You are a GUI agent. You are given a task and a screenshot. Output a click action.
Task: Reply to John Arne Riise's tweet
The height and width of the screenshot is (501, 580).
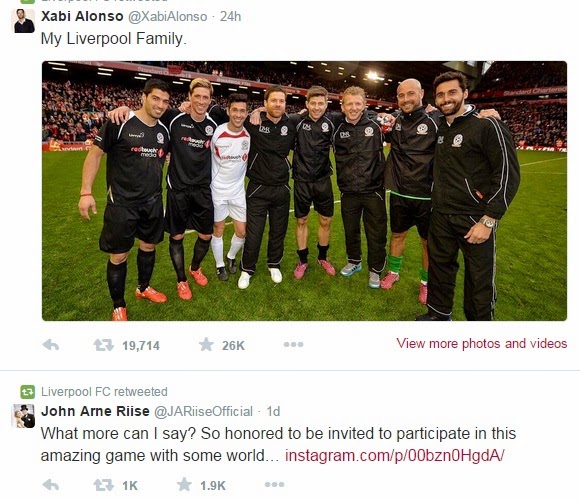51,485
